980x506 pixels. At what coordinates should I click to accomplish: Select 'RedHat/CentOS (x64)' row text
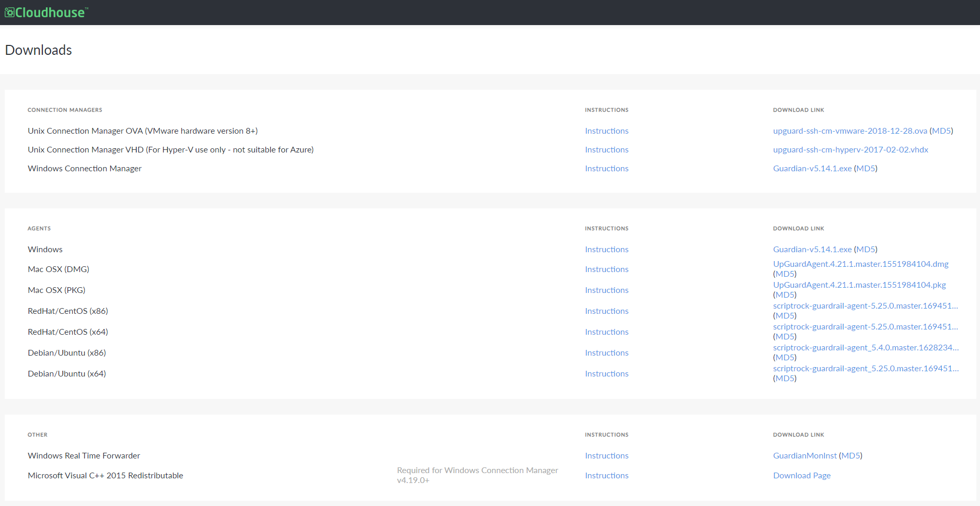pos(68,332)
